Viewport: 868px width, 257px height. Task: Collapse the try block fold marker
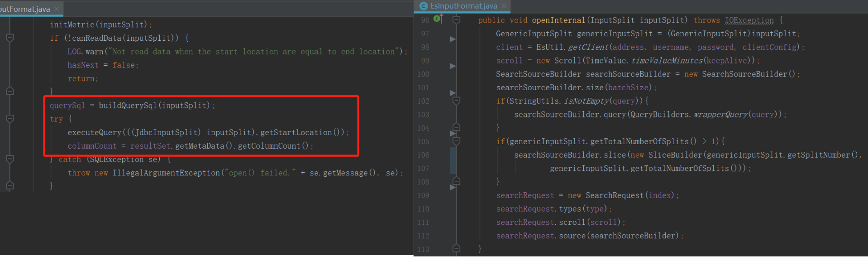click(x=10, y=119)
